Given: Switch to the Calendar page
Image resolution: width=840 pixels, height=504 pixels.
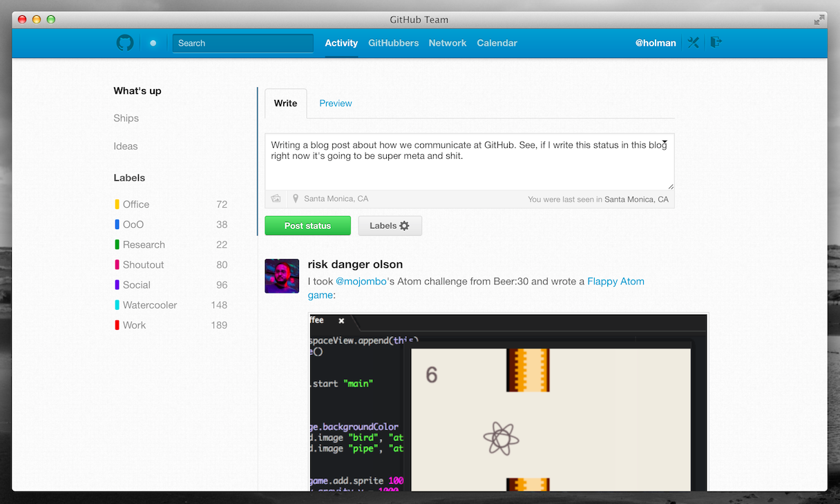Looking at the screenshot, I should click(x=497, y=43).
